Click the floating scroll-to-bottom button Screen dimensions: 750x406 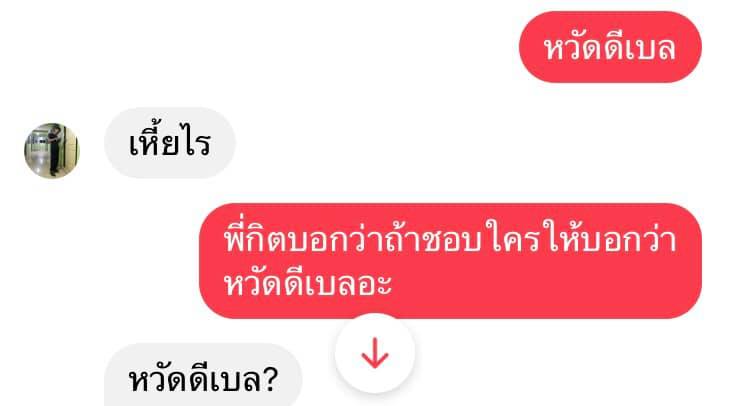pos(375,353)
